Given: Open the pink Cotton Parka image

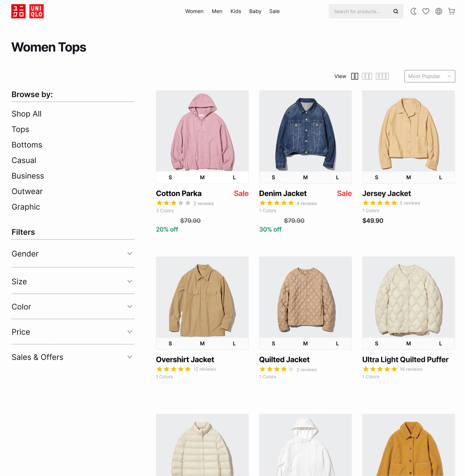Looking at the screenshot, I should tap(202, 131).
